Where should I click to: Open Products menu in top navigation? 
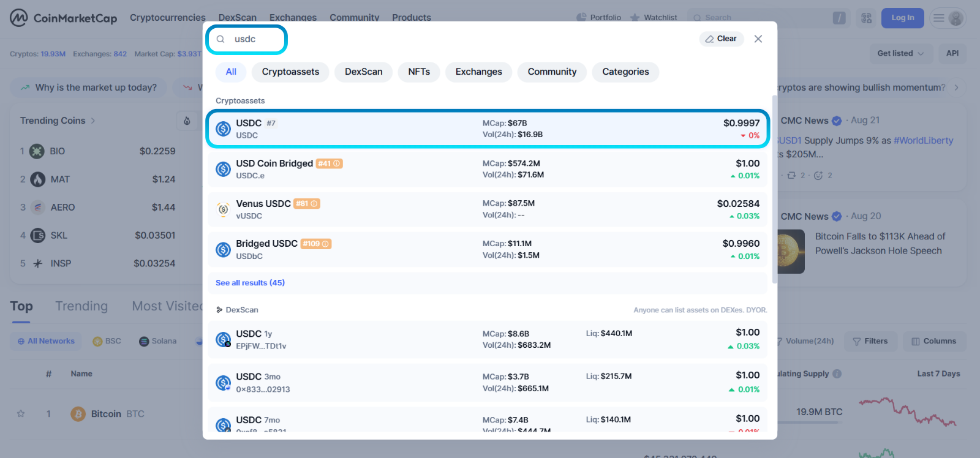pyautogui.click(x=412, y=18)
